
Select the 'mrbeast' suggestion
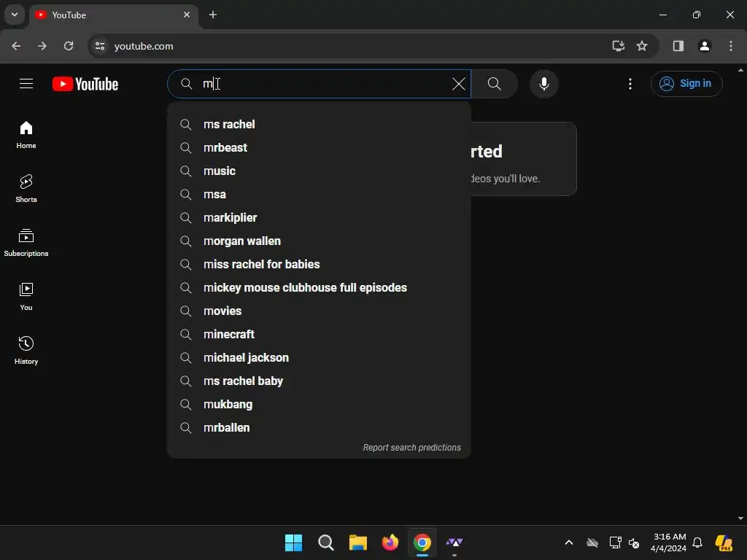pyautogui.click(x=319, y=147)
